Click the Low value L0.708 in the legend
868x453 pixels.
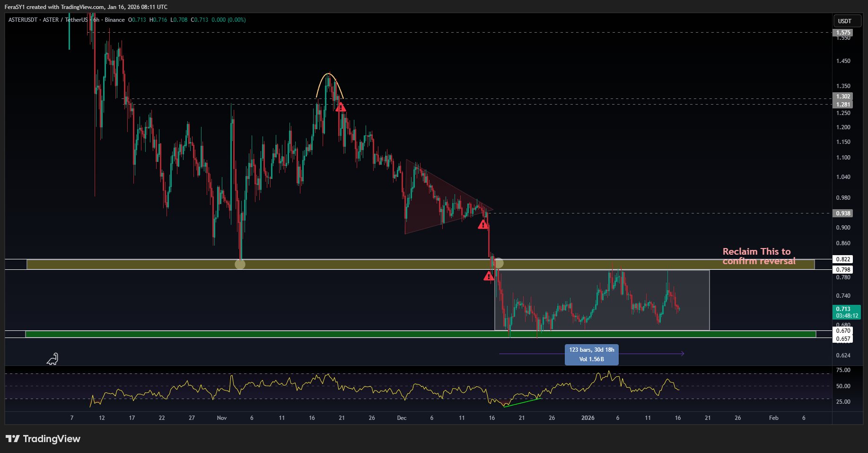179,20
